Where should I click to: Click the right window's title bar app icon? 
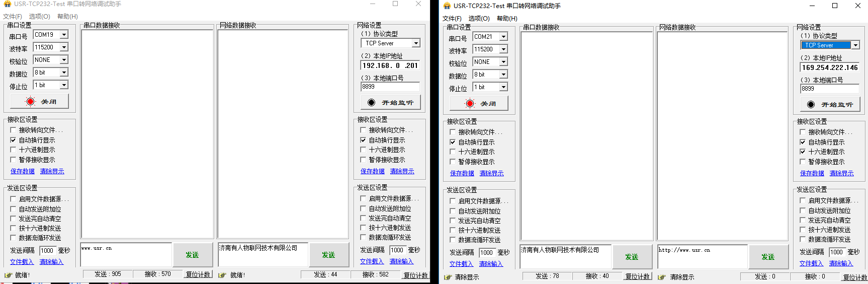click(447, 6)
